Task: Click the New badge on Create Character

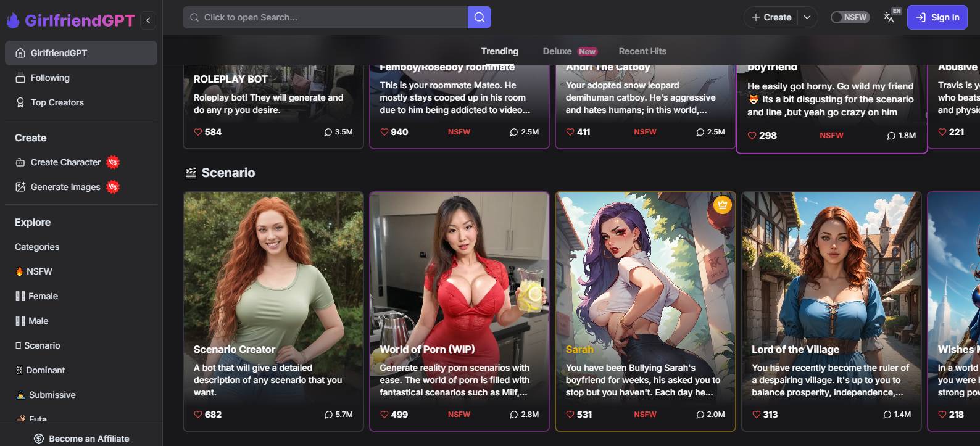Action: click(112, 162)
